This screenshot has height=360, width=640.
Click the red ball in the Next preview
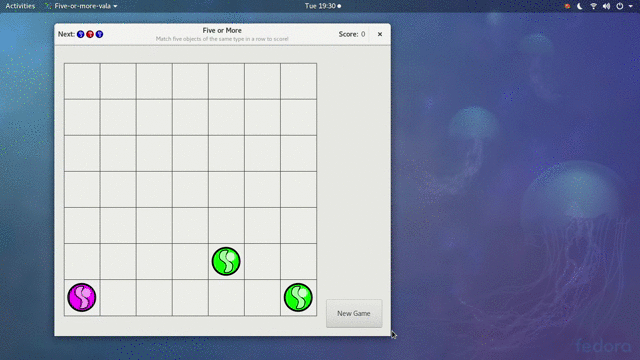(x=90, y=34)
